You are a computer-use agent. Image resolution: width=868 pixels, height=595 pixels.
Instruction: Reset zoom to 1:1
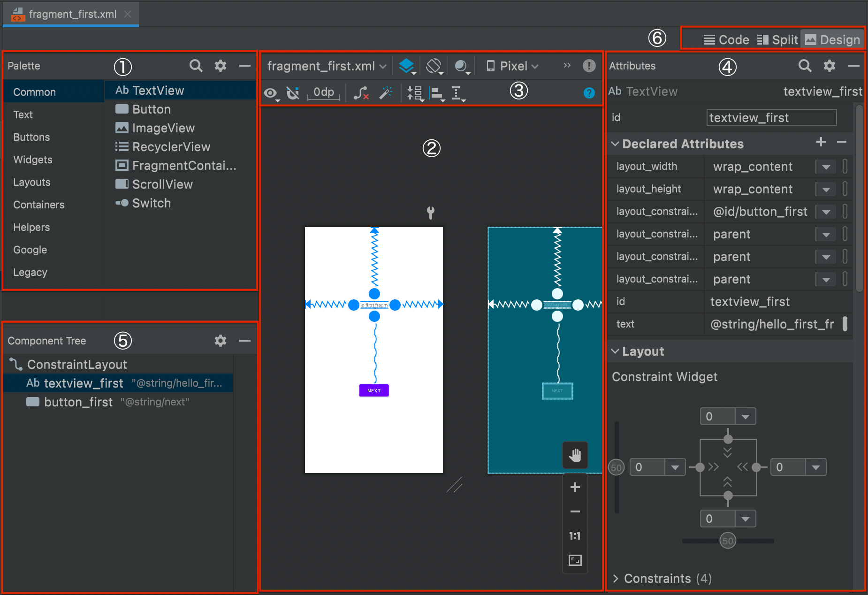(575, 536)
